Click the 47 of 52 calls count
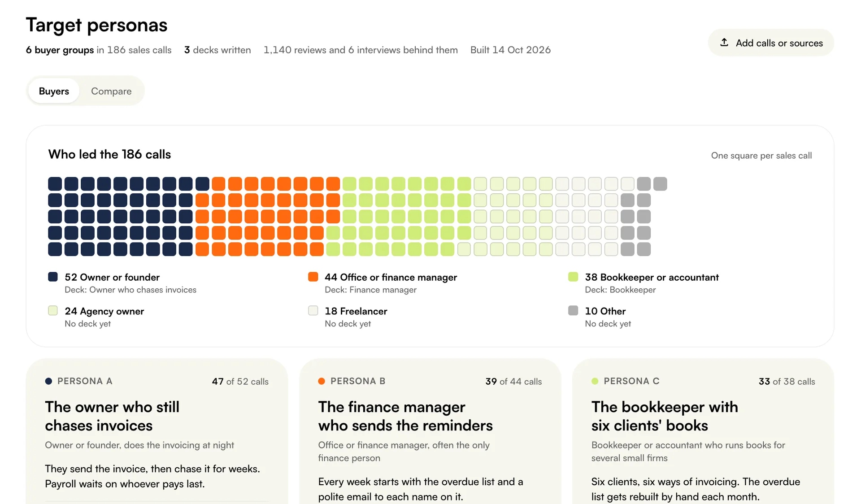861x504 pixels. [240, 382]
